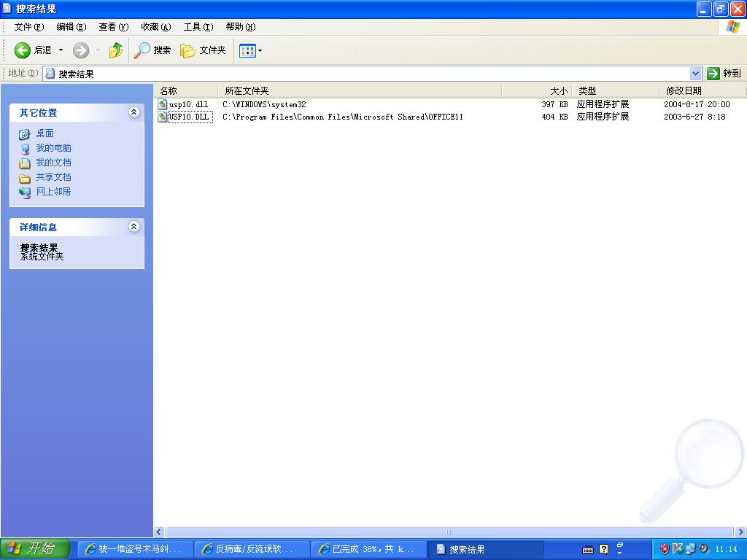Click the help question mark icon in language bar
This screenshot has width=747, height=560.
(603, 550)
